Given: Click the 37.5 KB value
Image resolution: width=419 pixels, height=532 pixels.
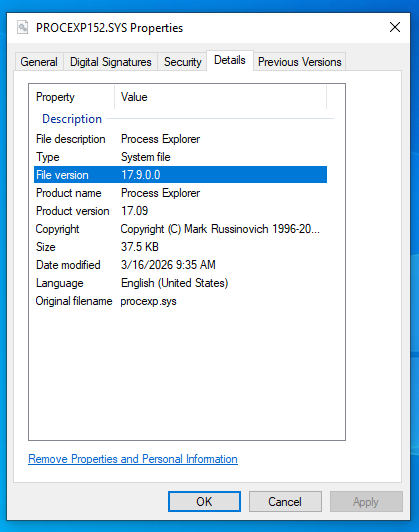Looking at the screenshot, I should [140, 247].
